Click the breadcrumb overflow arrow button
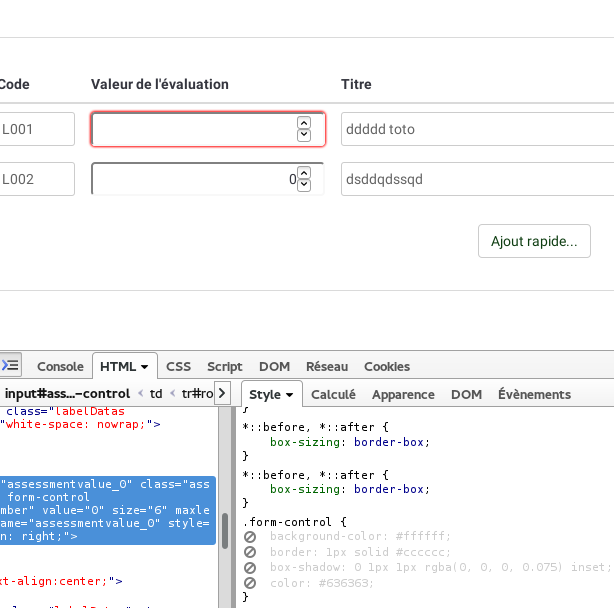The height and width of the screenshot is (608, 614). (223, 393)
